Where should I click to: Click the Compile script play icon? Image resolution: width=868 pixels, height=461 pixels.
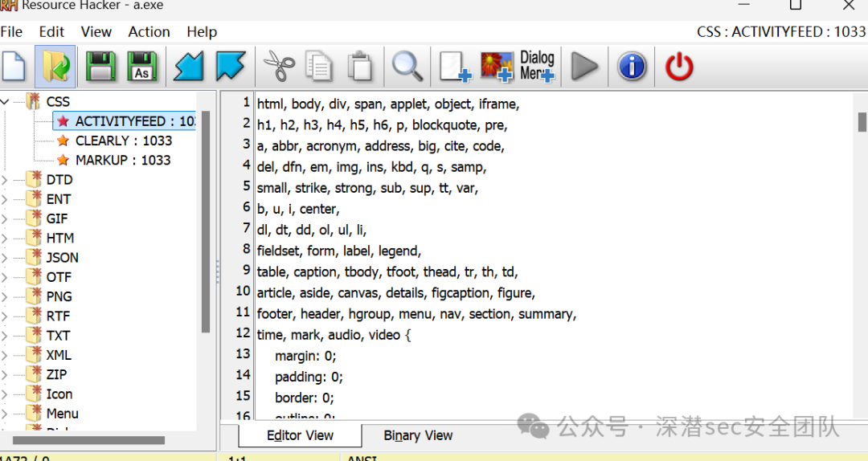[584, 67]
